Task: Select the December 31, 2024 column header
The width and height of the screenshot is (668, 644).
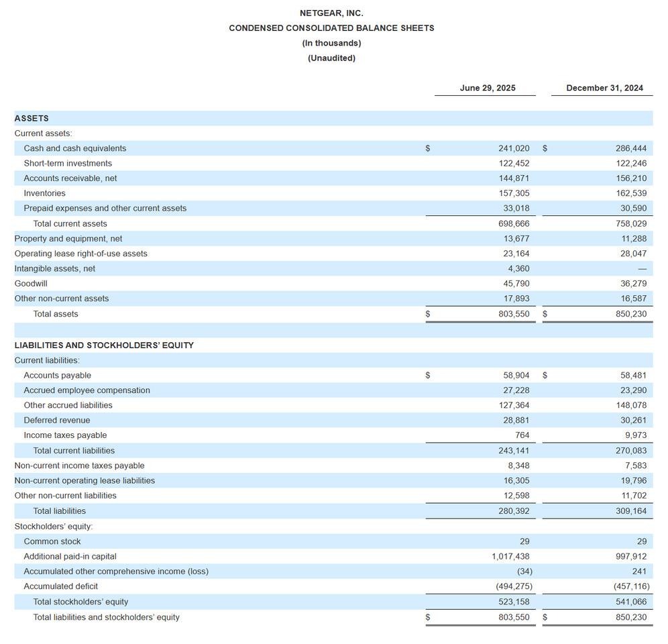Action: (604, 88)
